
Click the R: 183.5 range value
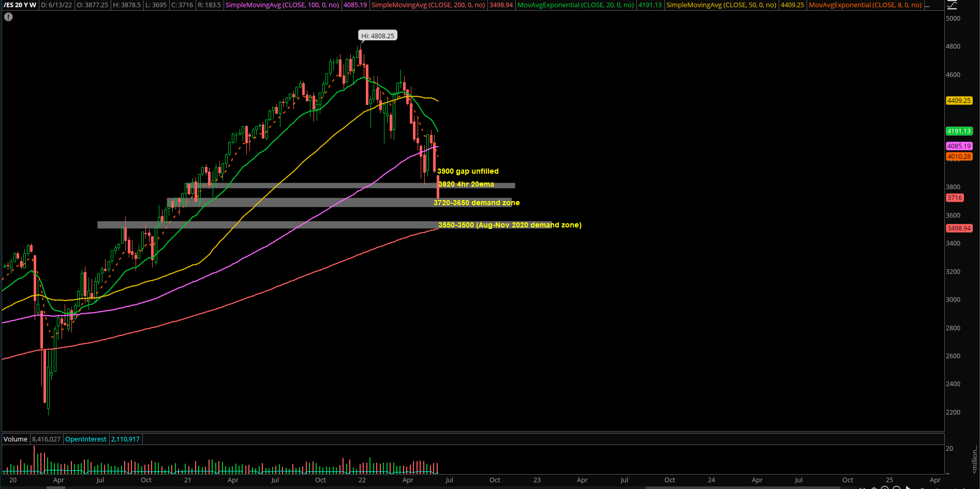pyautogui.click(x=210, y=5)
